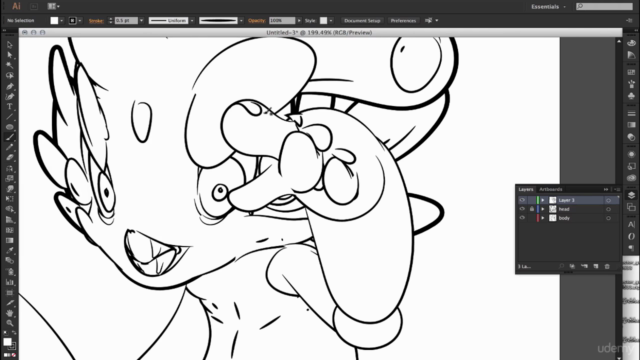Viewport: 640px width, 360px height.
Task: Toggle lock box for Layer 3
Action: coord(531,200)
